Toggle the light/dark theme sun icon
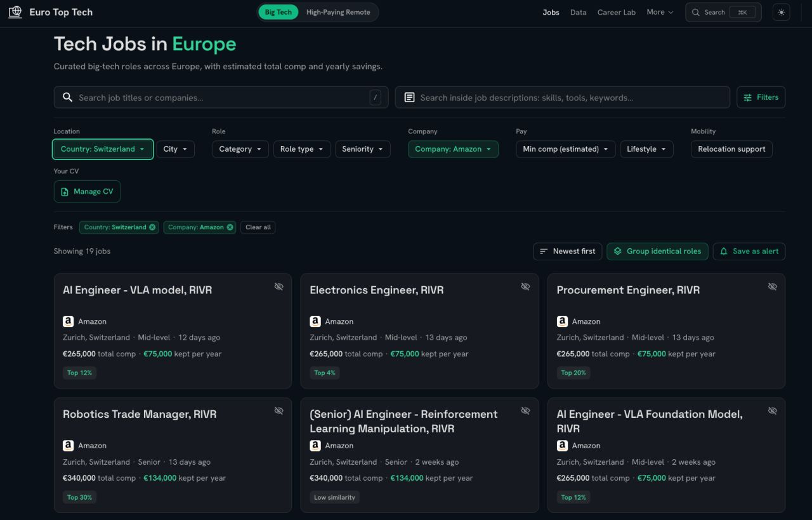Screen dimensions: 812x520 (781, 12)
